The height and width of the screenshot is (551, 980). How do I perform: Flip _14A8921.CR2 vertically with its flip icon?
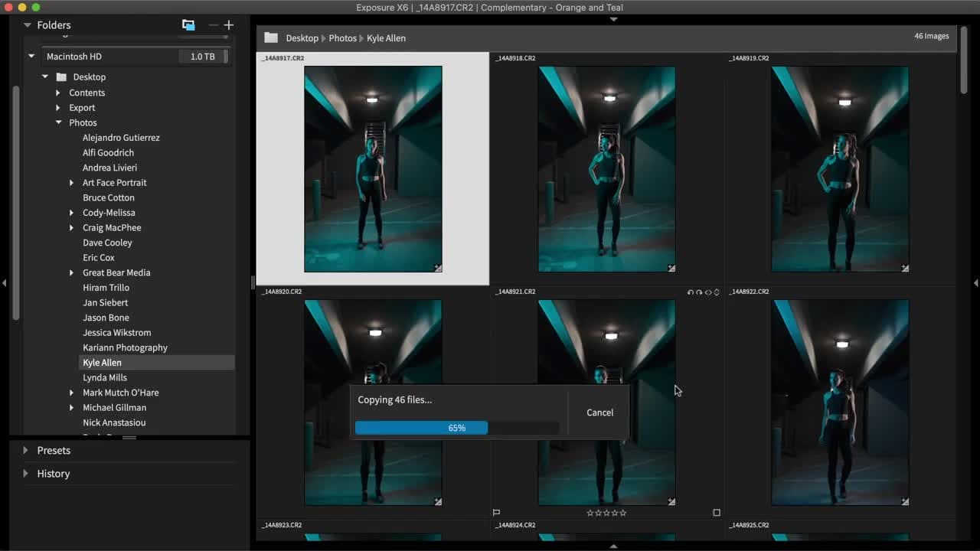(x=717, y=292)
